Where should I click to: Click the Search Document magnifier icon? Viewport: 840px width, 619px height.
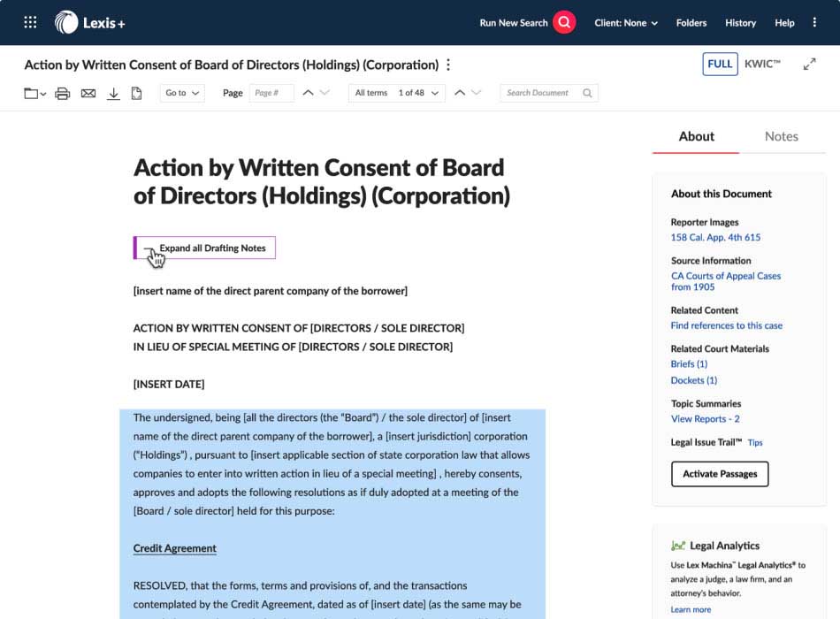587,93
